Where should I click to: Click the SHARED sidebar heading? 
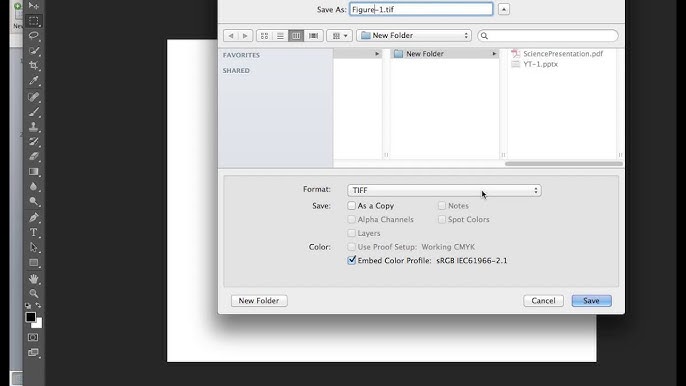pyautogui.click(x=236, y=70)
